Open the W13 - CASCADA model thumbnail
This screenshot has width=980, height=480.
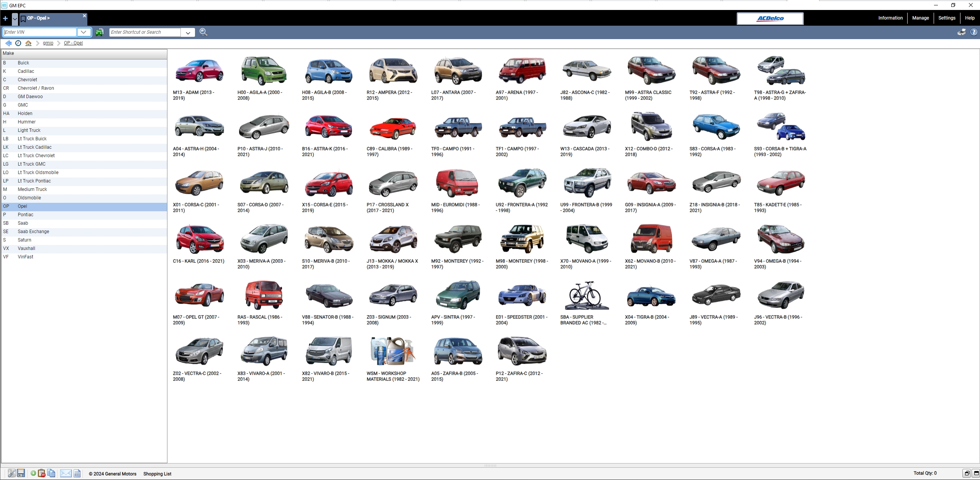click(x=587, y=127)
